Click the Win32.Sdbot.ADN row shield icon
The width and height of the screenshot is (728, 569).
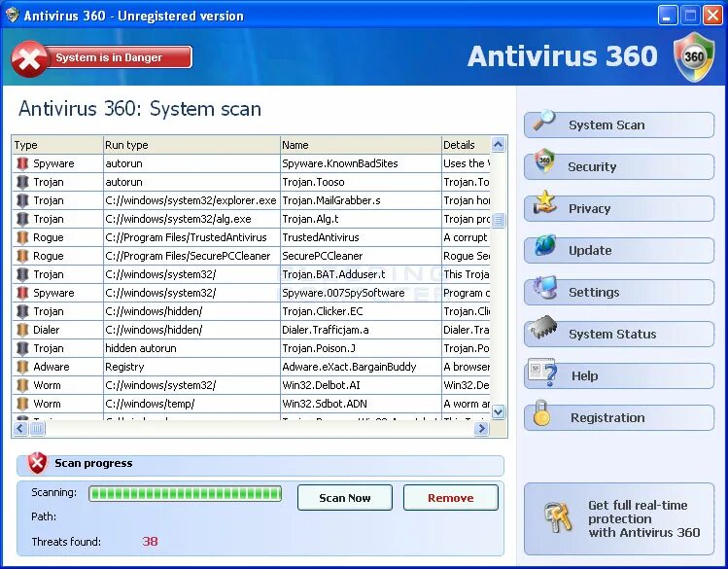coord(22,404)
